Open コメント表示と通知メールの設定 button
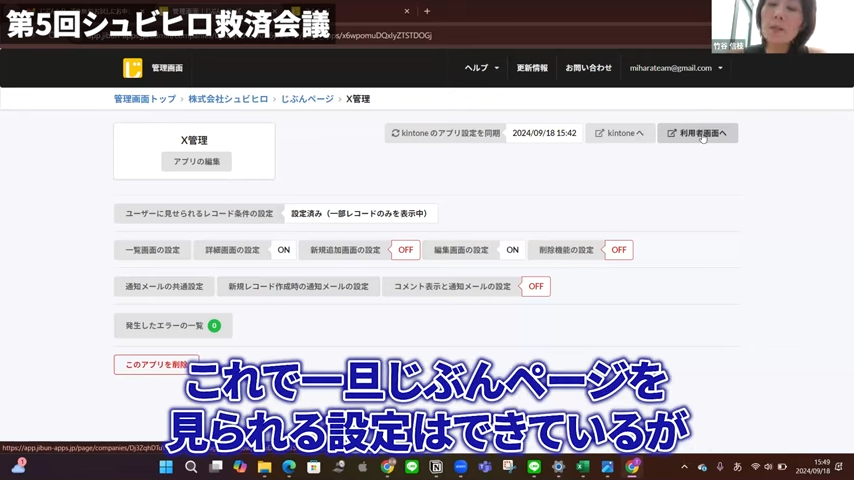The image size is (854, 480). coord(452,287)
